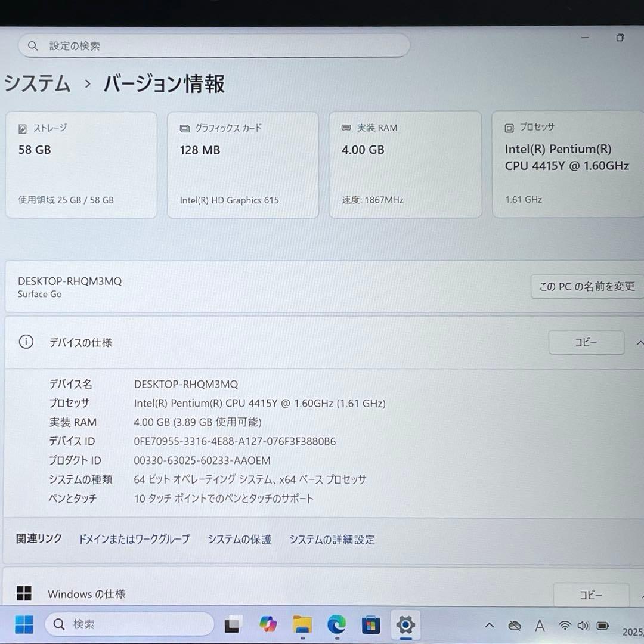Viewport: 644px width, 644px height.
Task: Copy Windows specs with コピー button
Action: click(591, 595)
